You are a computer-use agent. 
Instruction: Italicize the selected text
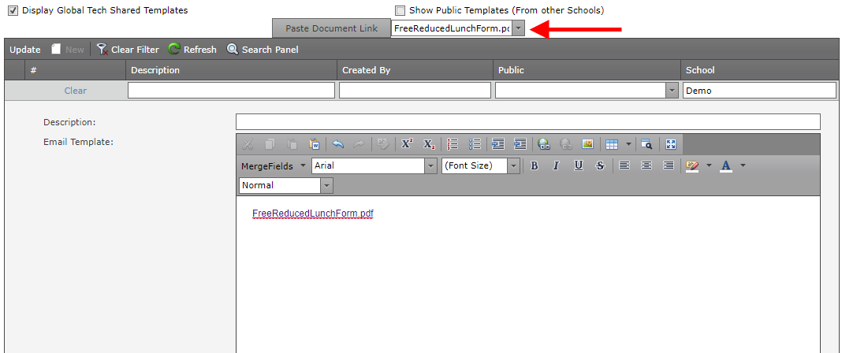(557, 165)
